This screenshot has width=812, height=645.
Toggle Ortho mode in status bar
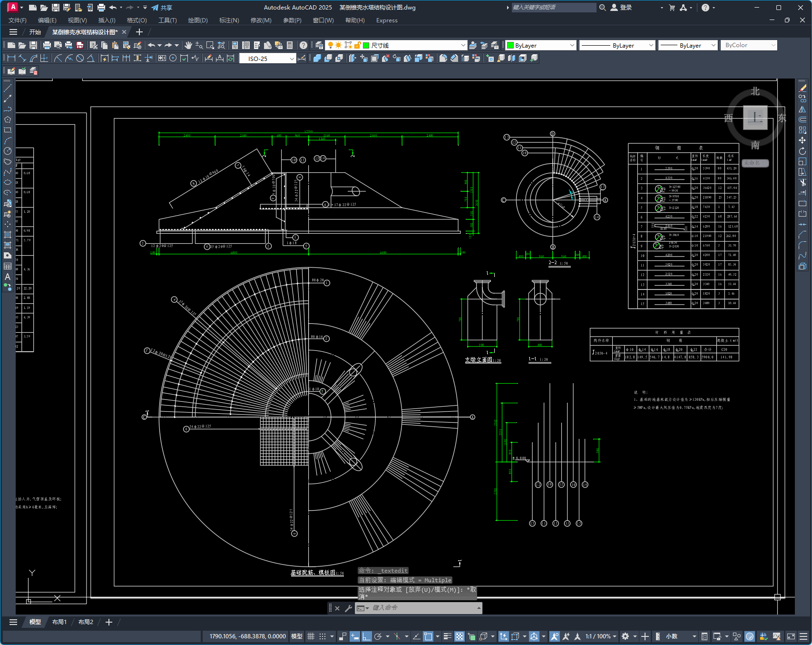tap(366, 636)
